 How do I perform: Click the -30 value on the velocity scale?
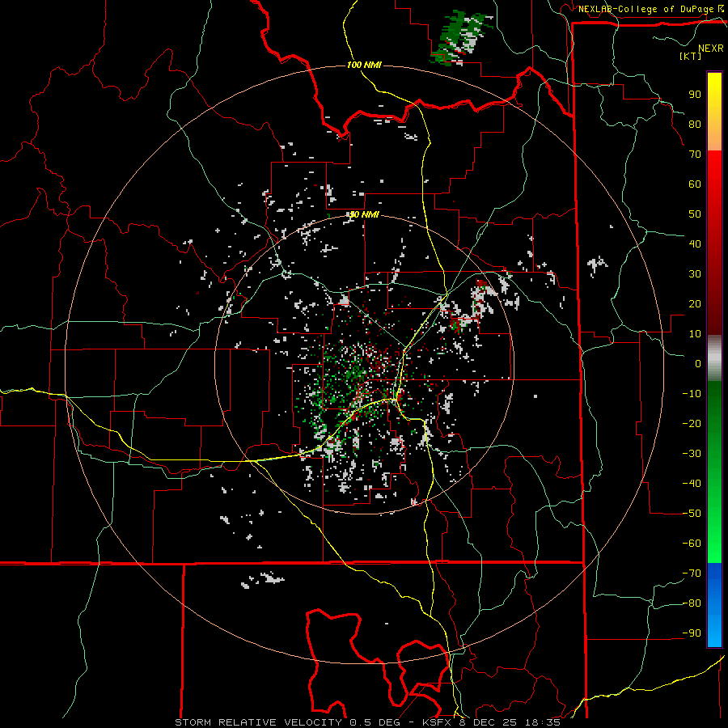click(692, 454)
